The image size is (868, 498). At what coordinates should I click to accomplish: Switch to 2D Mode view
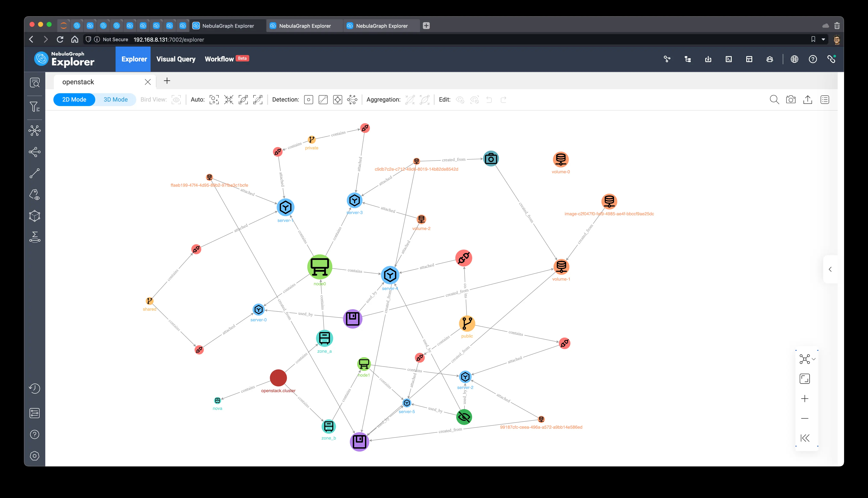74,99
